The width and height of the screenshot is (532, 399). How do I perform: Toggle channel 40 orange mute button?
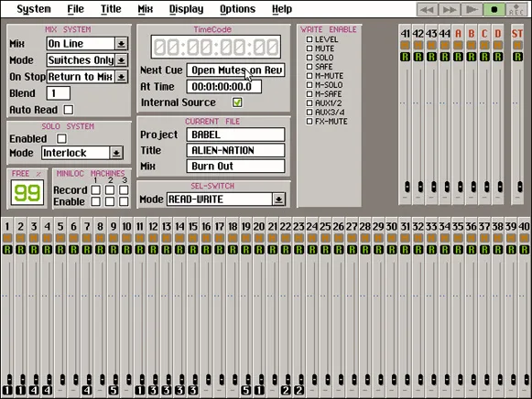coord(524,238)
